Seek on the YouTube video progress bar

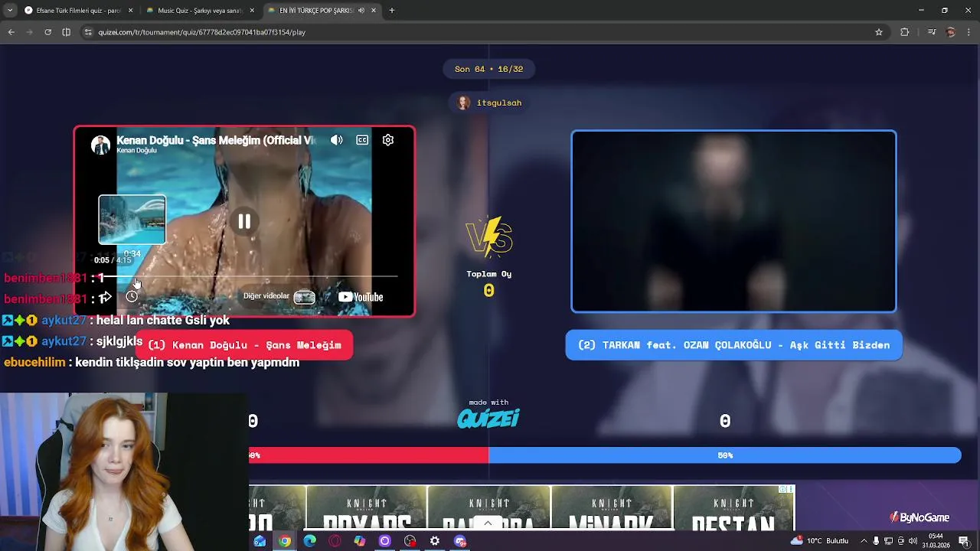[245, 276]
